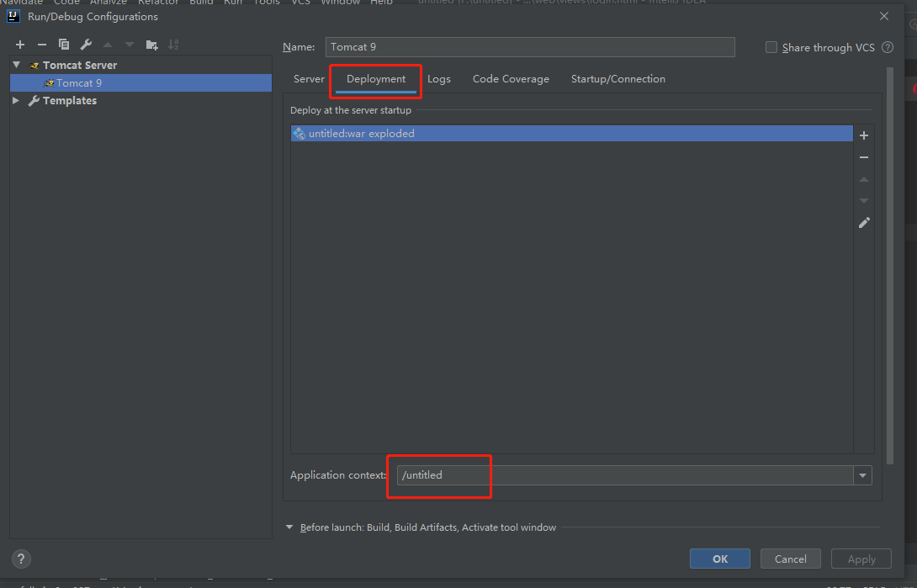Open dialog help question mark button

pyautogui.click(x=21, y=559)
